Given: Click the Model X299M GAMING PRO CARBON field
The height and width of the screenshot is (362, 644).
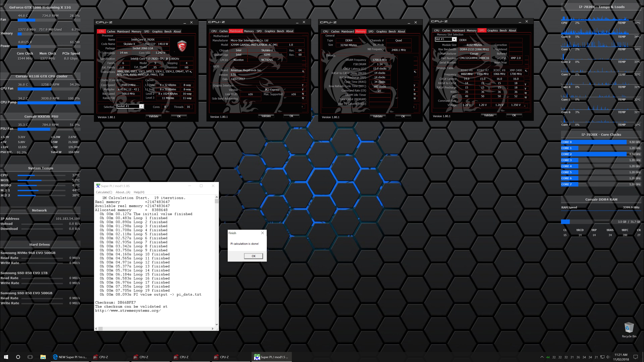Looking at the screenshot, I should [254, 45].
